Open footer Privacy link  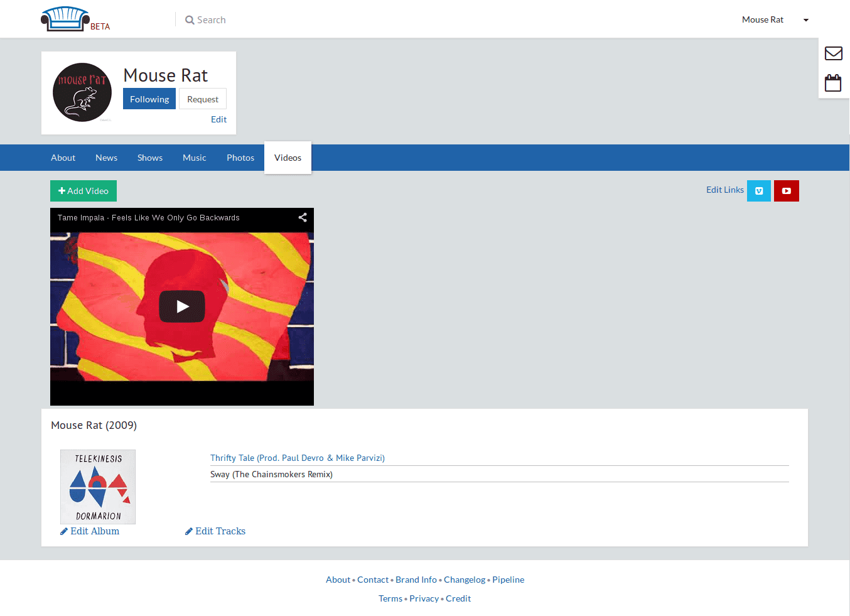424,598
